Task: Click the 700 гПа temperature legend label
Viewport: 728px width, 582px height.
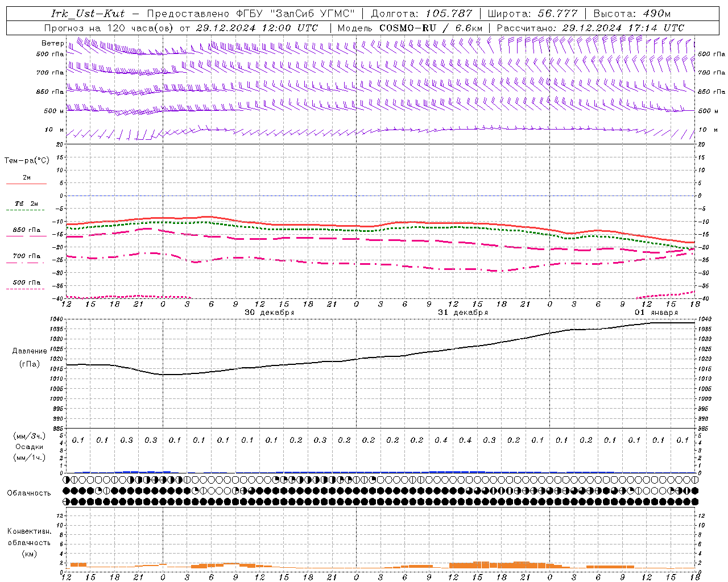Action: 27,256
